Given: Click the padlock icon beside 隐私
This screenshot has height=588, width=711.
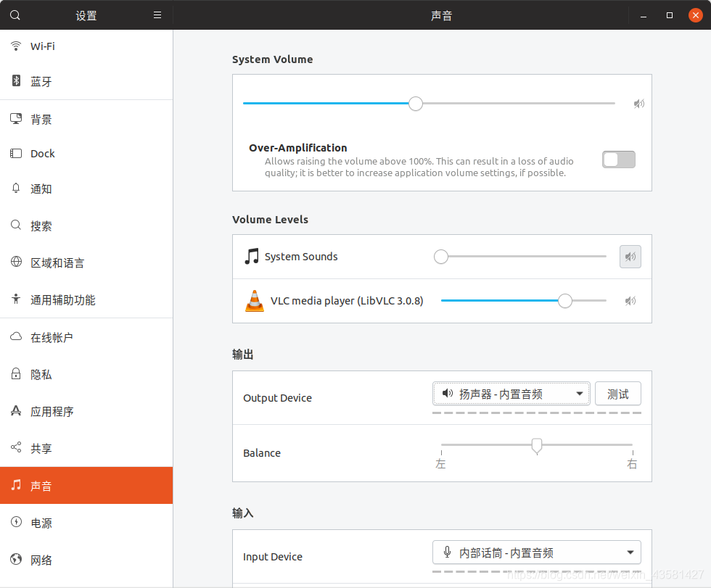Looking at the screenshot, I should [x=16, y=373].
